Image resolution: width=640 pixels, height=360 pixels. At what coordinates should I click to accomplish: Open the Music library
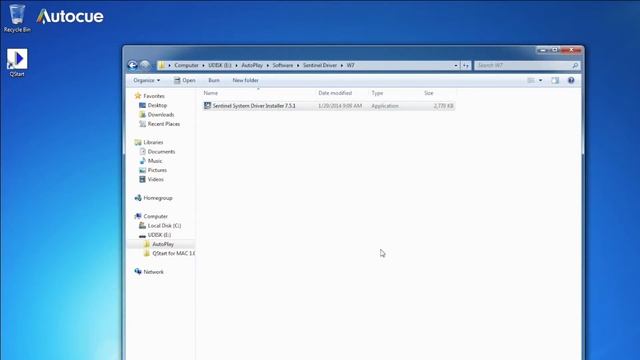(155, 161)
